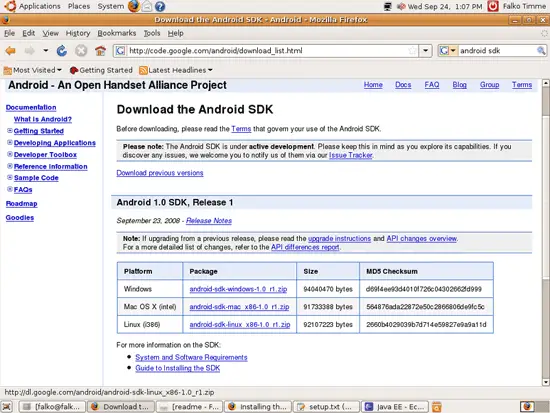Viewport: 550px width, 413px height.
Task: Open the Help icon in the top panel
Action: (160, 6)
